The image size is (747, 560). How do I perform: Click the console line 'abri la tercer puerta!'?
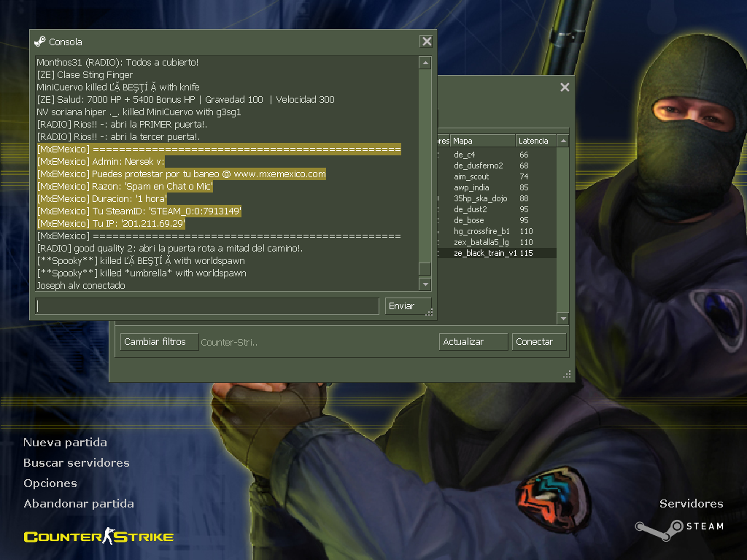(118, 136)
